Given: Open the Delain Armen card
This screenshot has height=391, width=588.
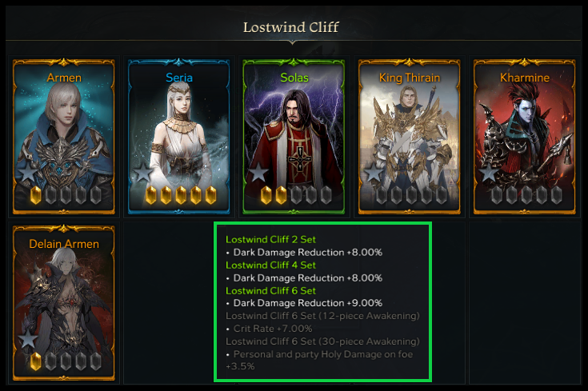Looking at the screenshot, I should [64, 303].
